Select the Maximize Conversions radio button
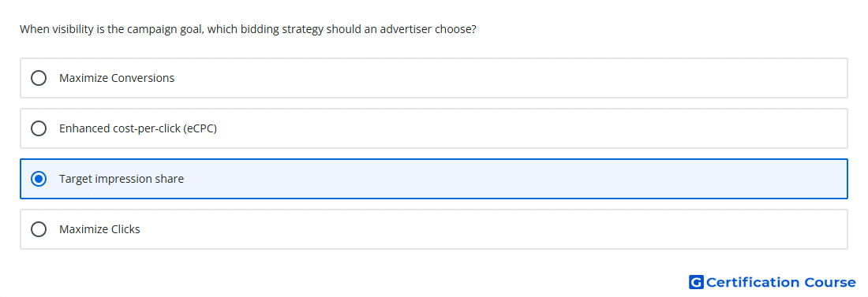This screenshot has height=297, width=868. click(39, 78)
